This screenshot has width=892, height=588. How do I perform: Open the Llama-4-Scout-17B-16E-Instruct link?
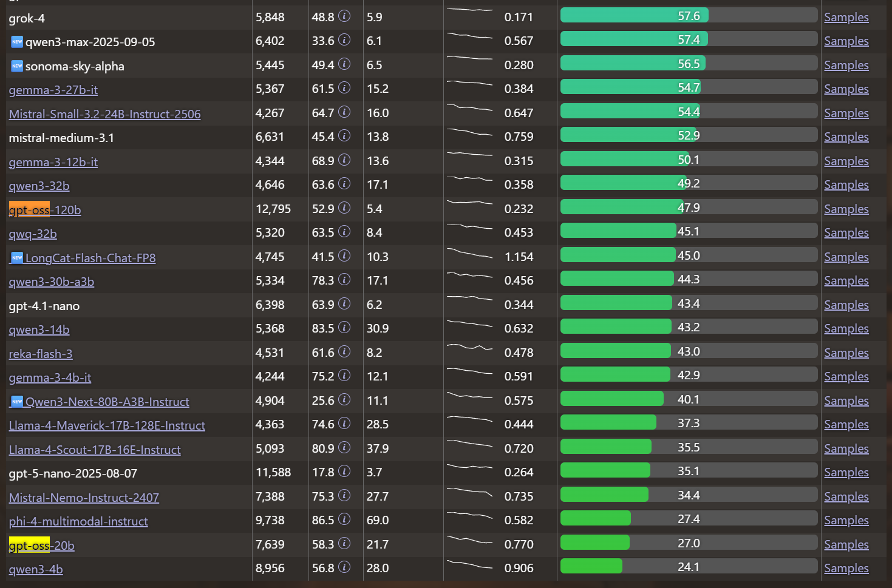(95, 450)
